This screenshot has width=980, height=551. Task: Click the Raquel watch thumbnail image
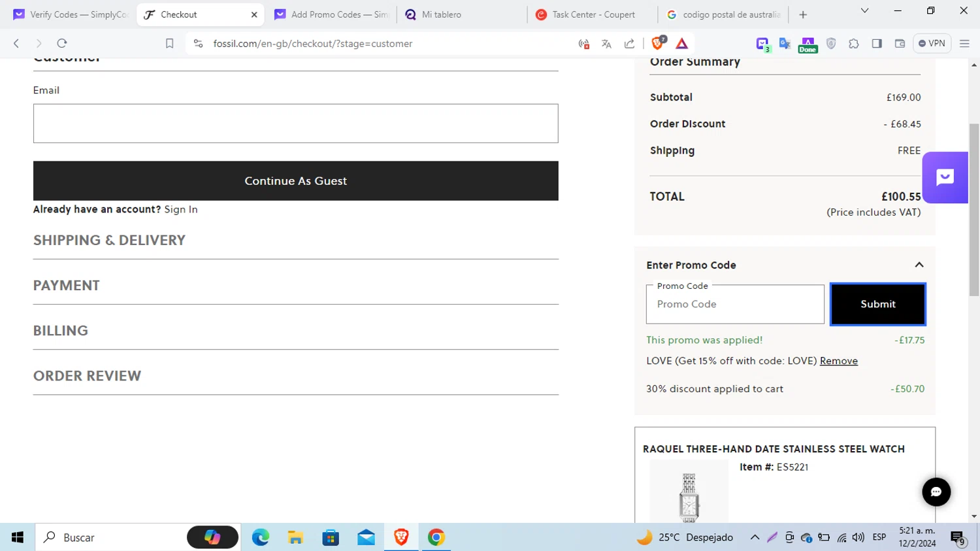tap(689, 492)
